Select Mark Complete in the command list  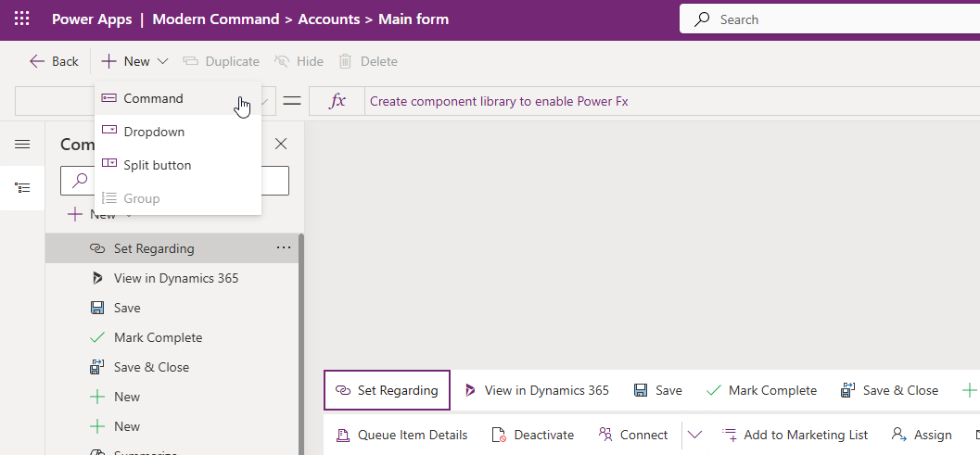coord(172,337)
